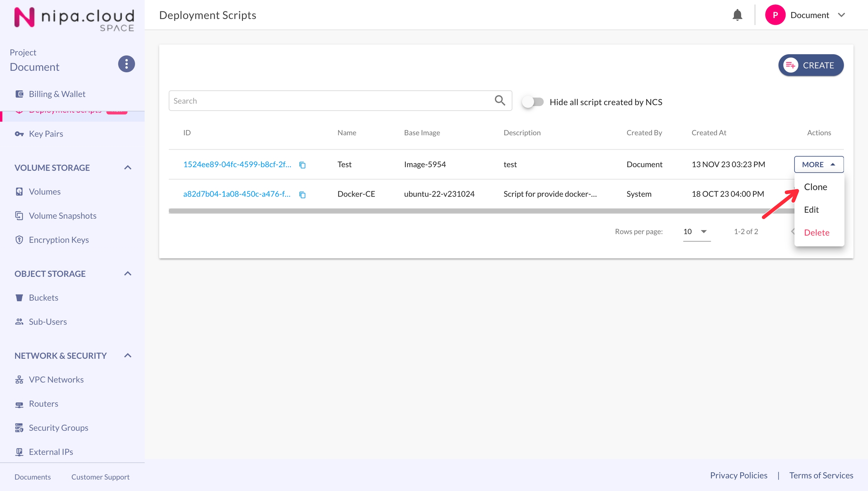Click the search magnifier icon
This screenshot has height=491, width=868.
click(500, 101)
